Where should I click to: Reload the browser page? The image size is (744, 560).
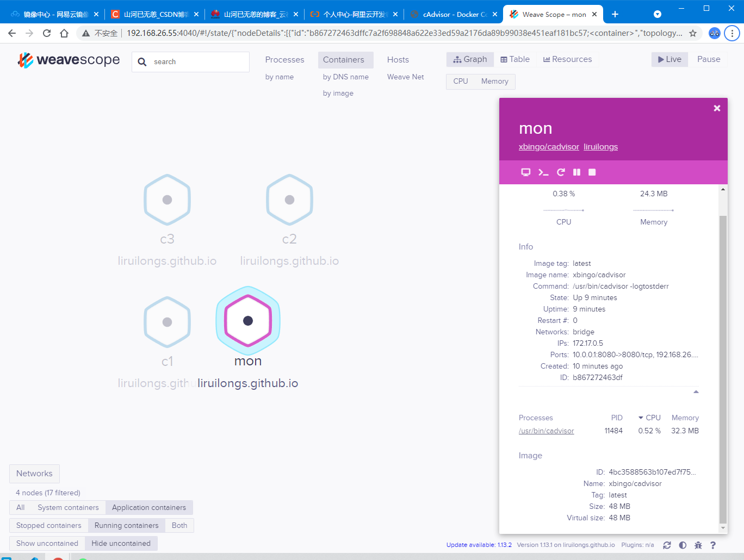click(47, 33)
